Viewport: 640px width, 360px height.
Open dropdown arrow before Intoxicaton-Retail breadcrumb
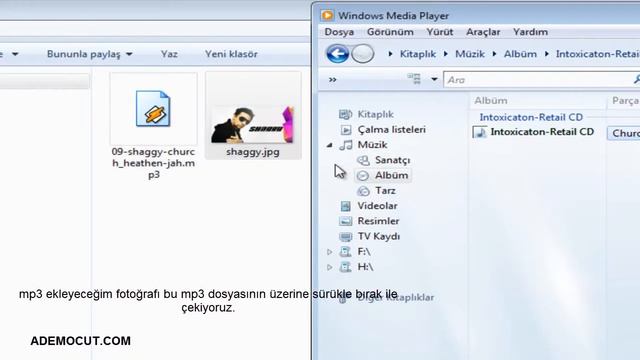point(547,54)
